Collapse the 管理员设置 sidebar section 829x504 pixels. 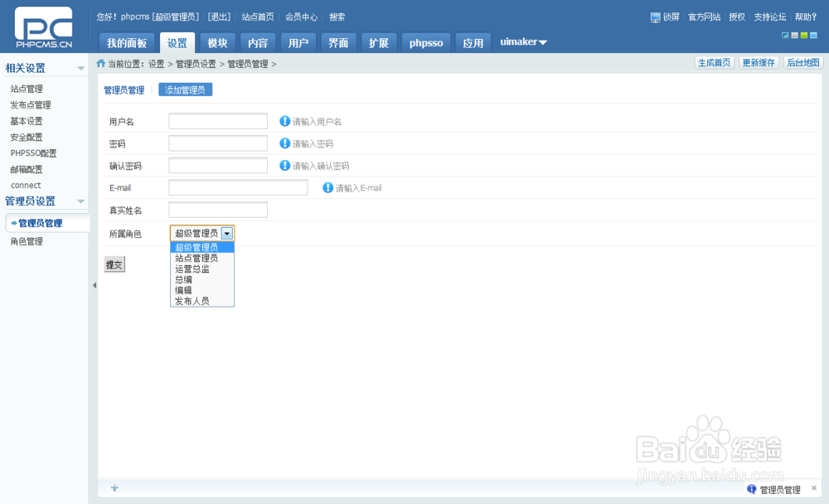(x=80, y=201)
